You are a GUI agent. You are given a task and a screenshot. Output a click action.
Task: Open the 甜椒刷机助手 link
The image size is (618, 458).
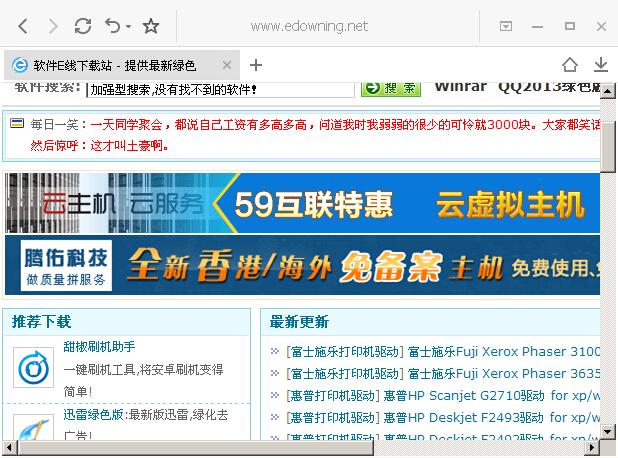99,347
